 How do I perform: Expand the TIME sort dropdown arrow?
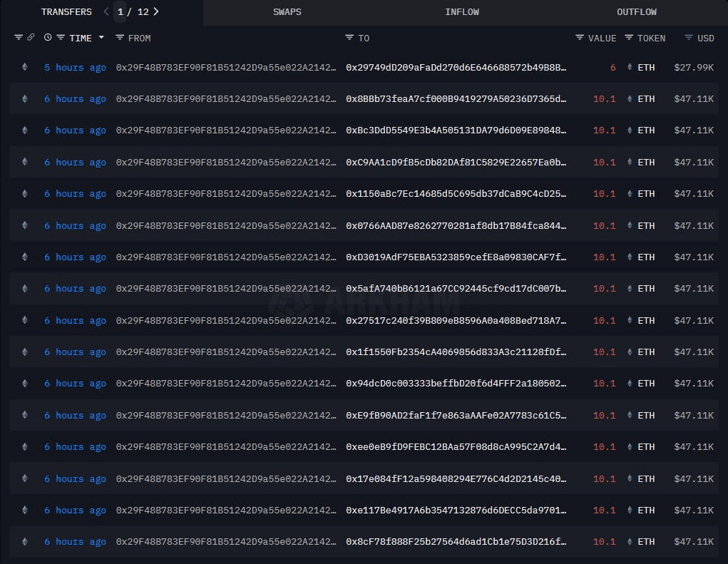click(101, 38)
